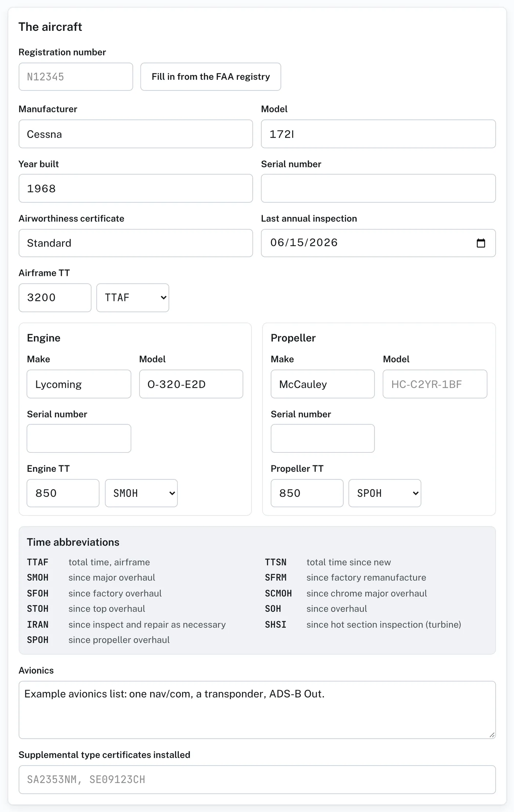Viewport: 514px width, 812px height.
Task: Open the SMOH engine time type dropdown
Action: click(141, 493)
